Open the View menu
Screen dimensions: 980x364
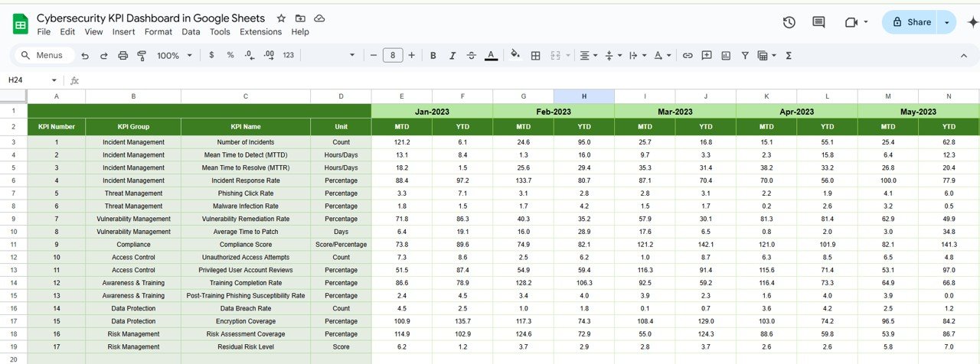pyautogui.click(x=93, y=32)
